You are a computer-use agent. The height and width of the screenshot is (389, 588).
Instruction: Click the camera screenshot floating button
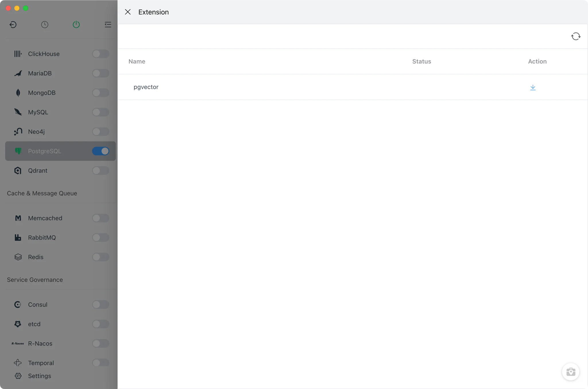(570, 372)
